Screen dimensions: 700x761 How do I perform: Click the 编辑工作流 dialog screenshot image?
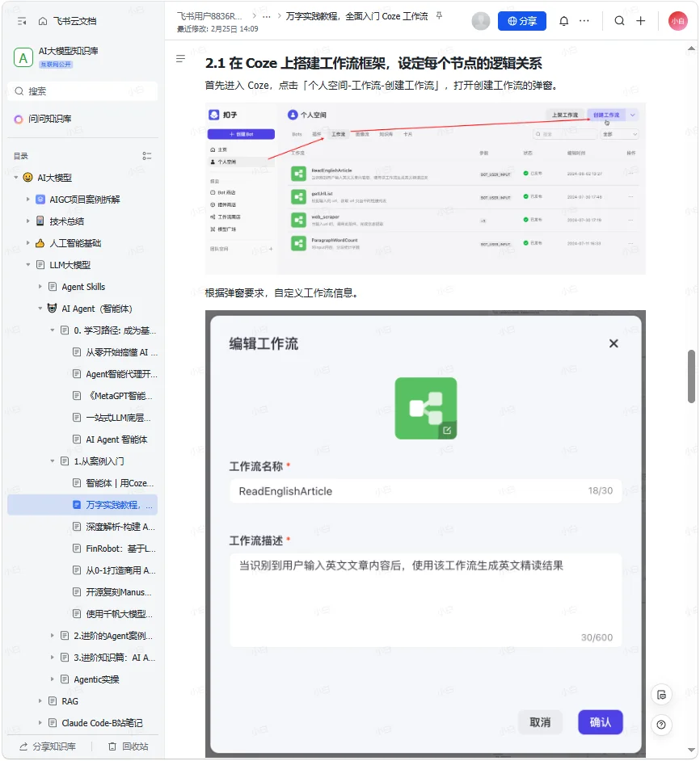(x=425, y=534)
